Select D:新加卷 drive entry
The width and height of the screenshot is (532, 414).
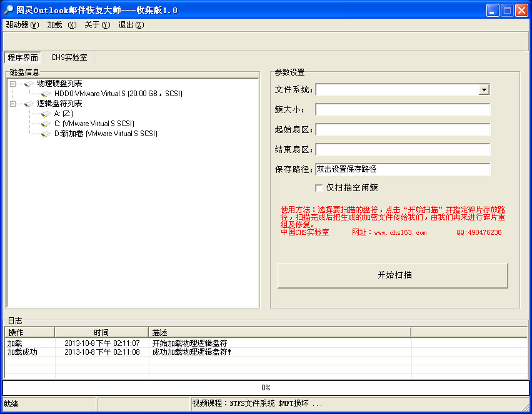106,134
